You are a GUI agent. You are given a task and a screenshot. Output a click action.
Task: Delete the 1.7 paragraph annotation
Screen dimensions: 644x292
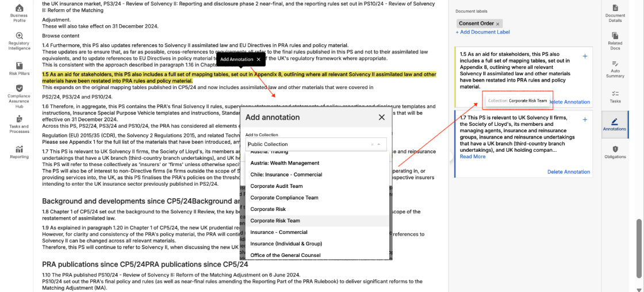click(x=568, y=172)
